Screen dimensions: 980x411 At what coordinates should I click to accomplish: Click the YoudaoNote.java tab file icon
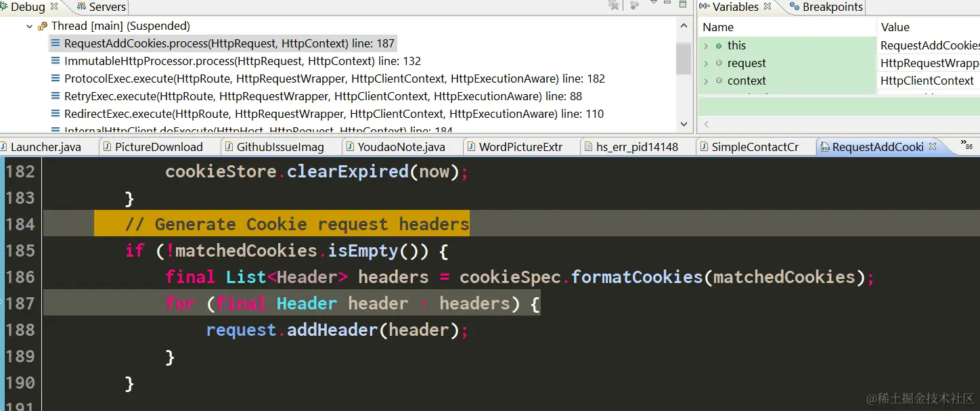(351, 147)
